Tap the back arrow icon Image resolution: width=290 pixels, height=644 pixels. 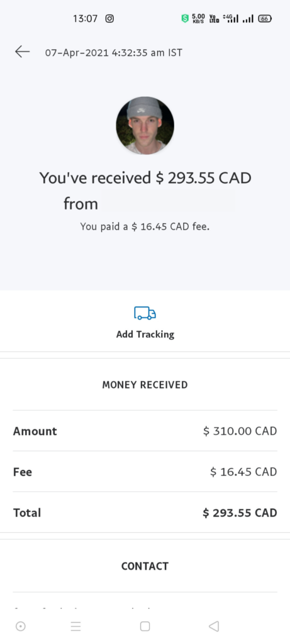pyautogui.click(x=22, y=52)
